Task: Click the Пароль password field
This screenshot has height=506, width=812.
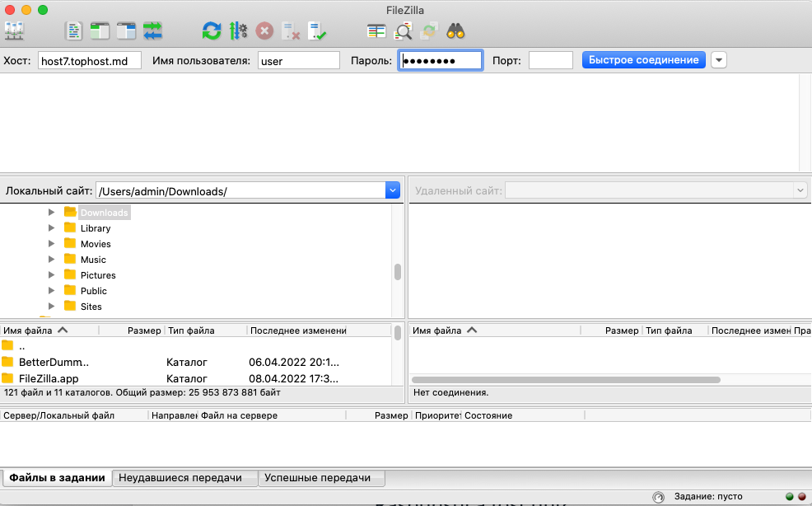Action: point(441,61)
